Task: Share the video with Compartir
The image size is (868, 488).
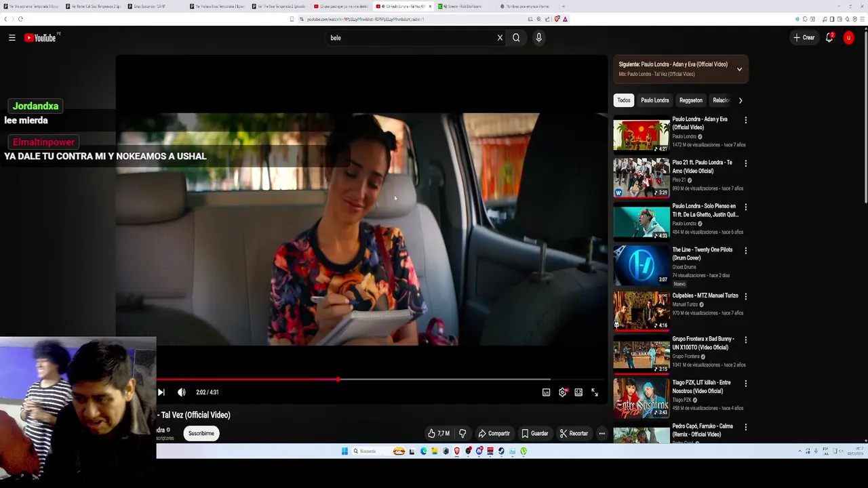Action: pyautogui.click(x=494, y=434)
